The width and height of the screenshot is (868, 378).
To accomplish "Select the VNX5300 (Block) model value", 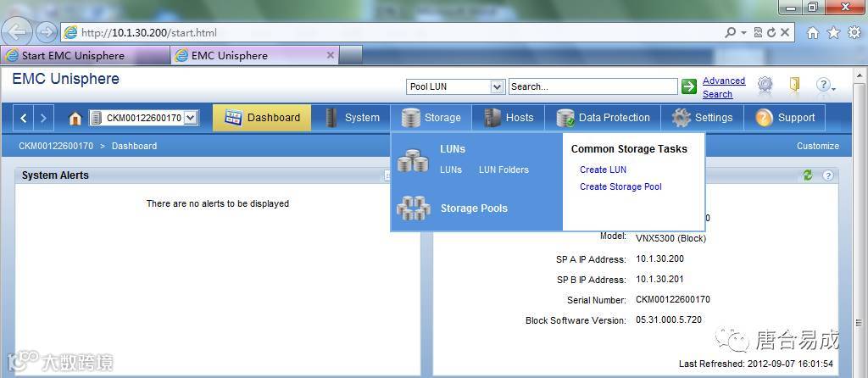I will 671,238.
